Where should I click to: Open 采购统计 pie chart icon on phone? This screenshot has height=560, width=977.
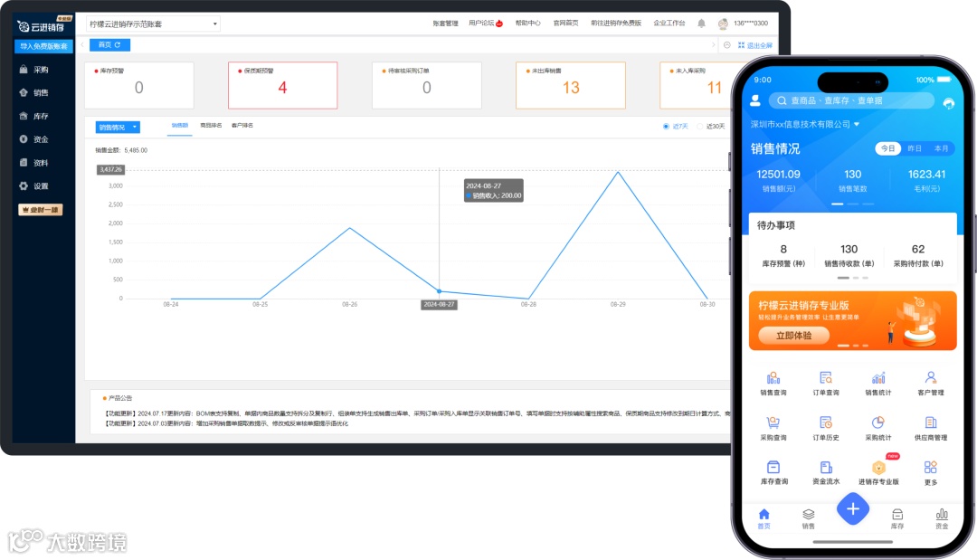click(877, 423)
